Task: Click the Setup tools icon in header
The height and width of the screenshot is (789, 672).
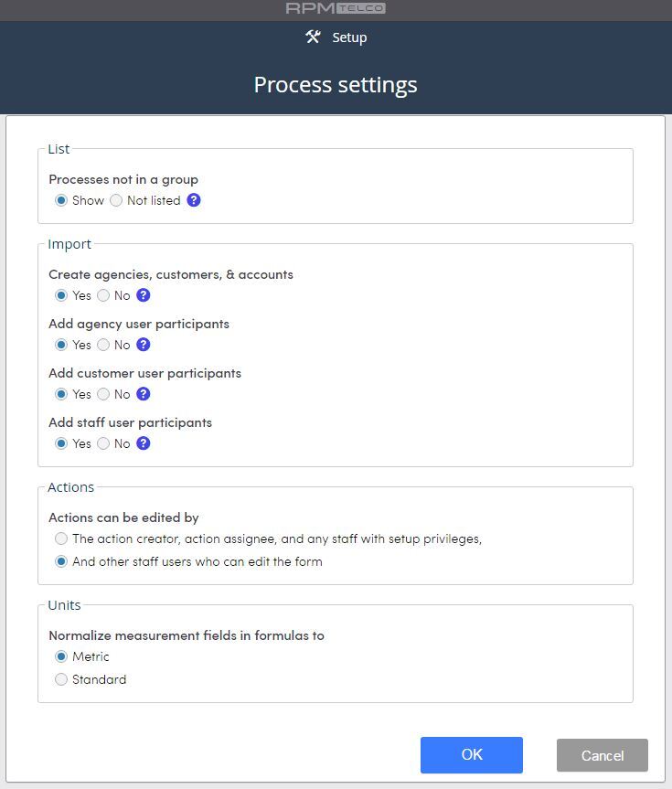Action: pos(313,37)
